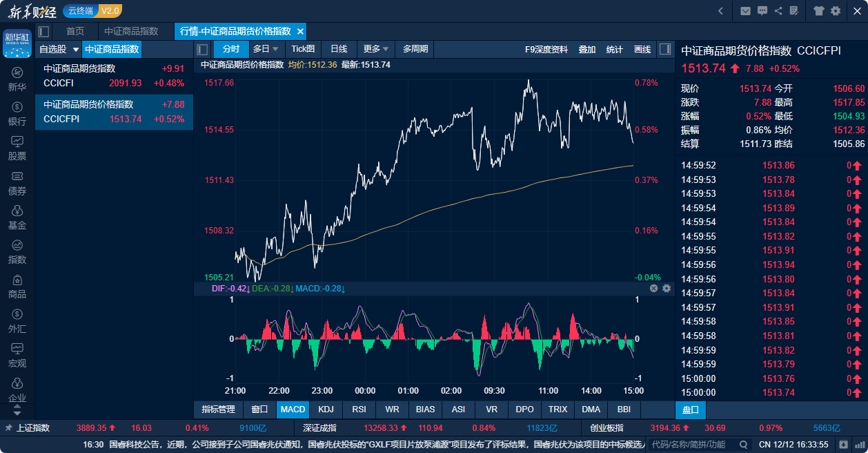The width and height of the screenshot is (868, 453).
Task: Toggle the left sidebar panel next to 首页
Action: click(43, 31)
